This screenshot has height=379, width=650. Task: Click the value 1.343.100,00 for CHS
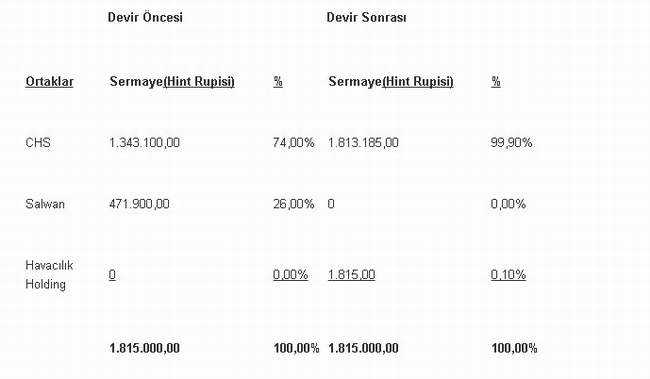[x=144, y=143]
